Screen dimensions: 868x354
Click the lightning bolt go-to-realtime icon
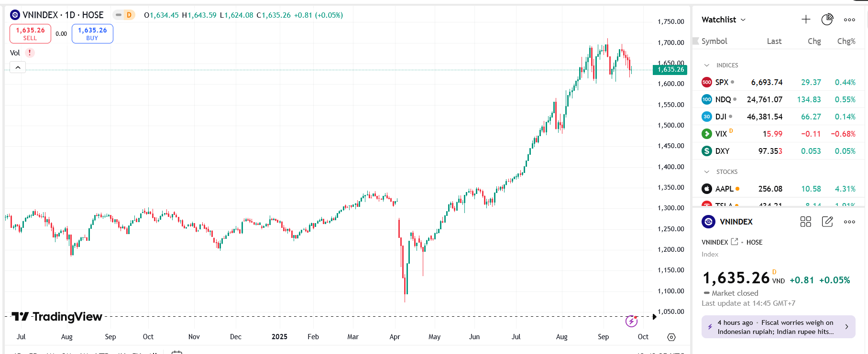(631, 321)
